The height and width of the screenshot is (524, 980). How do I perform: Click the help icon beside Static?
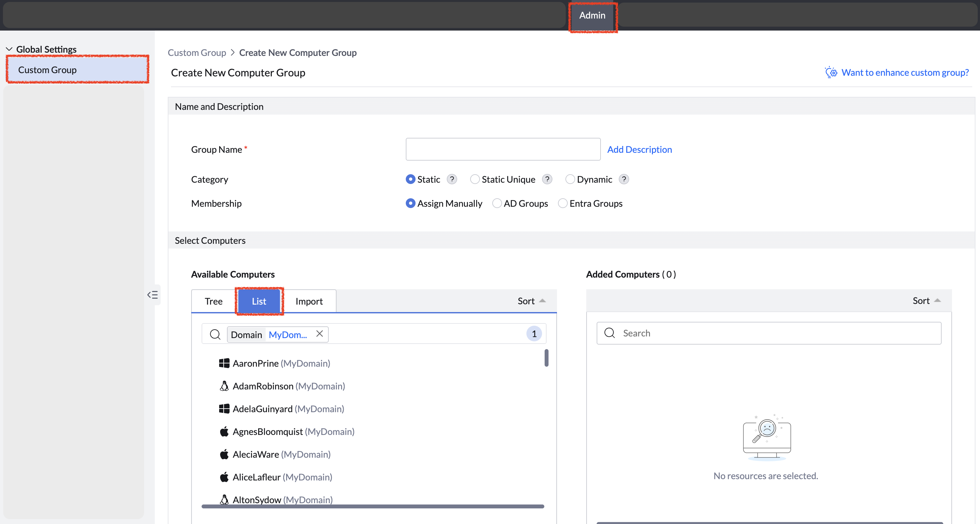(x=452, y=179)
